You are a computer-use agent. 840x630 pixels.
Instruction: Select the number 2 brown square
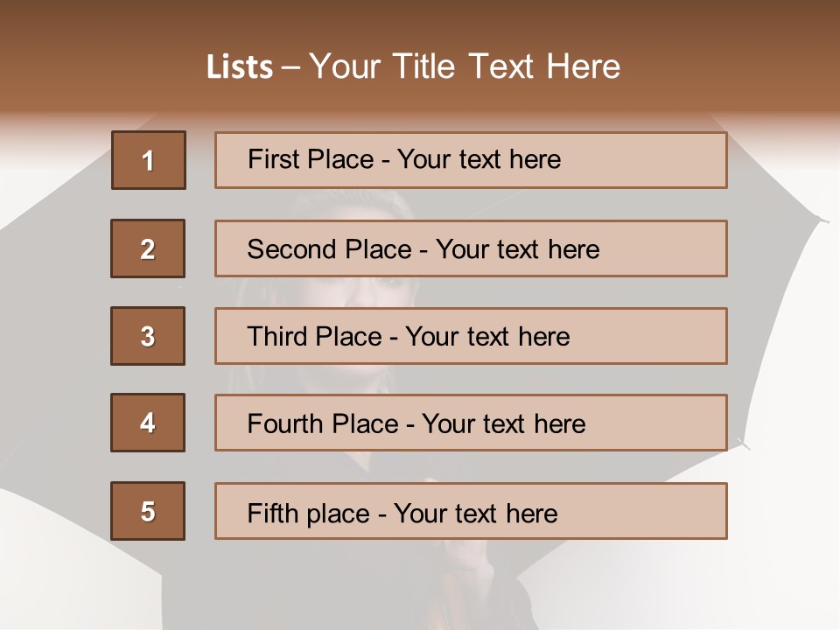(x=148, y=248)
